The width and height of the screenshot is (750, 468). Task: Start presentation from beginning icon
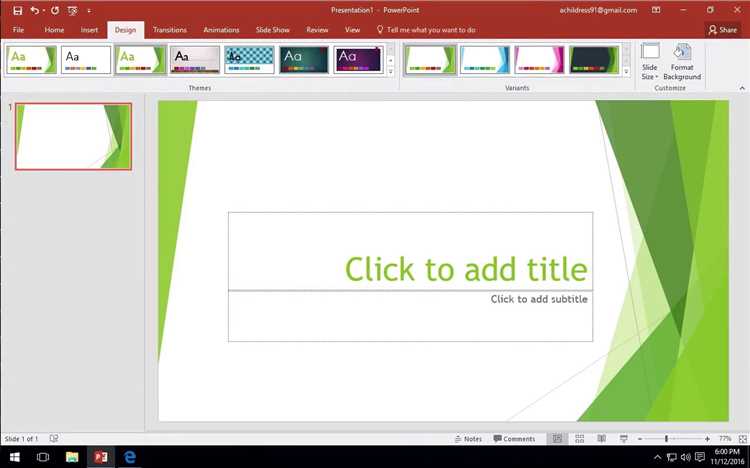pos(73,11)
